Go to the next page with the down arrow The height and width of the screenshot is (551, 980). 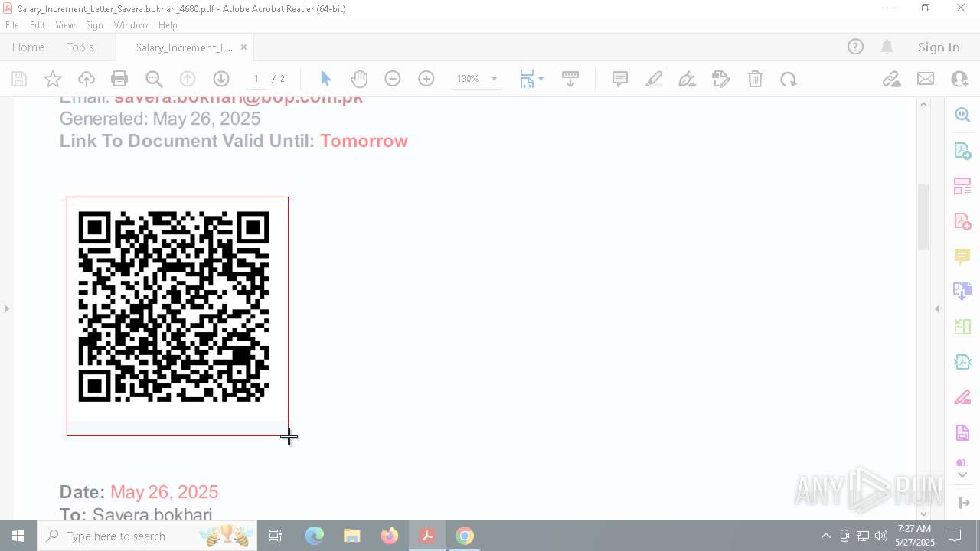221,79
